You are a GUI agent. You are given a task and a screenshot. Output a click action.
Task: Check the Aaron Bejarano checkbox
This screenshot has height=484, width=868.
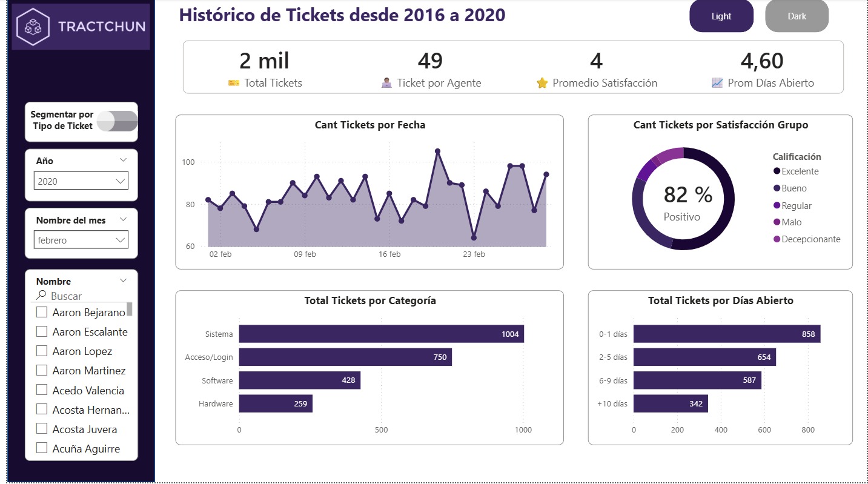[42, 313]
